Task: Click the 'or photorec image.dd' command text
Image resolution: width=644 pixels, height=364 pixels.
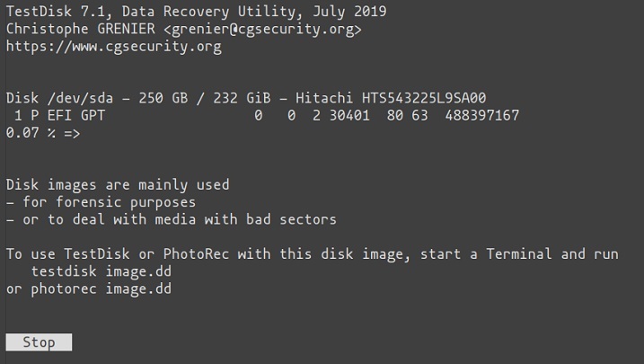Action: [89, 289]
